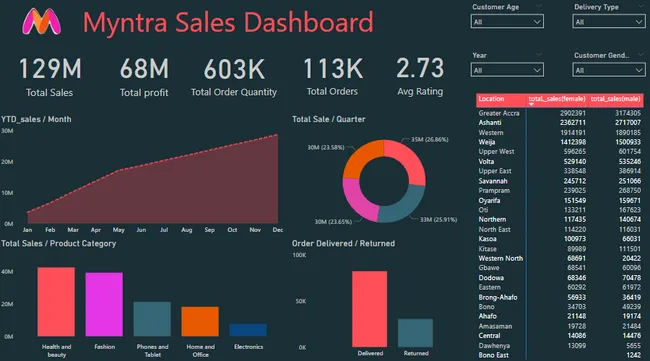Select the Brong-Ahafo location row
Screen dimensions: 650x361
point(560,297)
